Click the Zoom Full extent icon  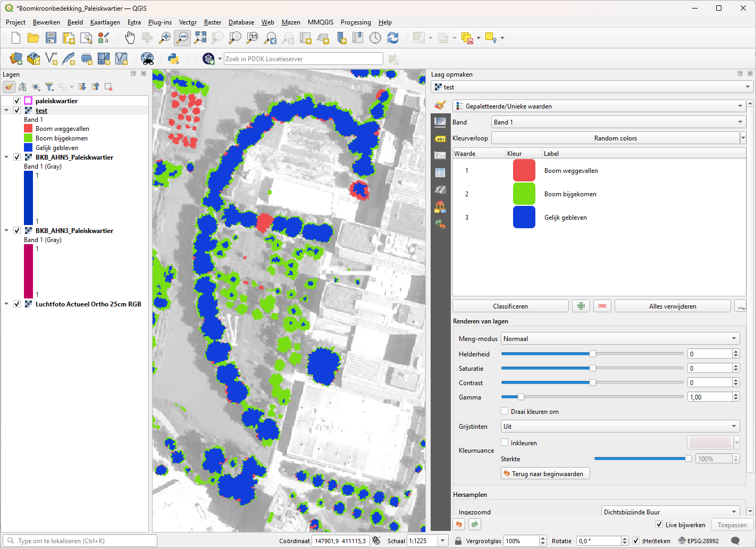[x=200, y=38]
